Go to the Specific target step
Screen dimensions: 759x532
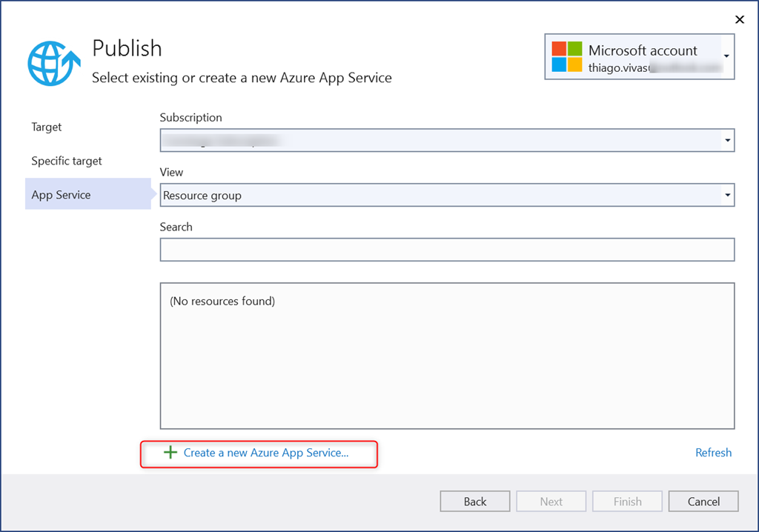[x=67, y=161]
